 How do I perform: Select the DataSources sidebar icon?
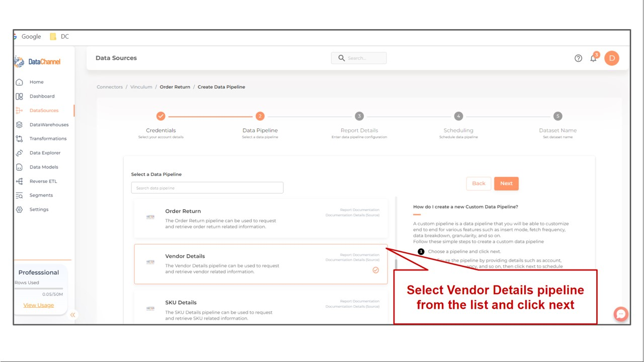click(x=19, y=110)
